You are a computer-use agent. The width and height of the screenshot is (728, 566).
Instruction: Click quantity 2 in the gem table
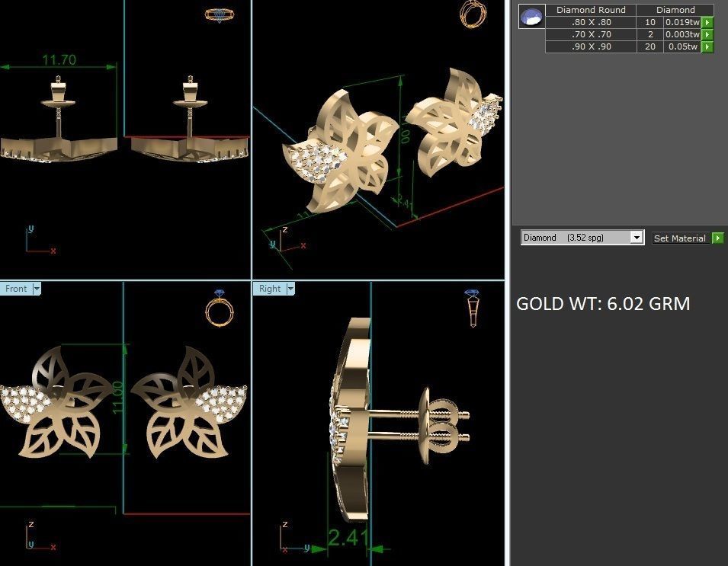pyautogui.click(x=650, y=34)
